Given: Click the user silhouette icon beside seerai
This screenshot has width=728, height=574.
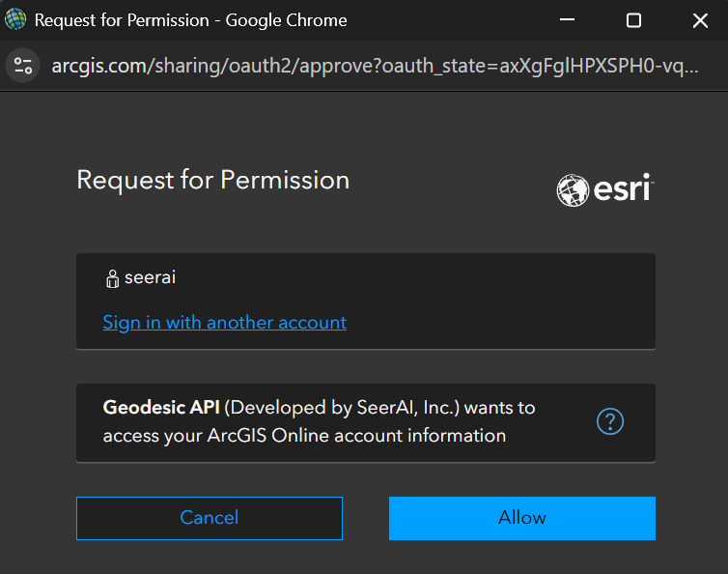Looking at the screenshot, I should point(112,279).
